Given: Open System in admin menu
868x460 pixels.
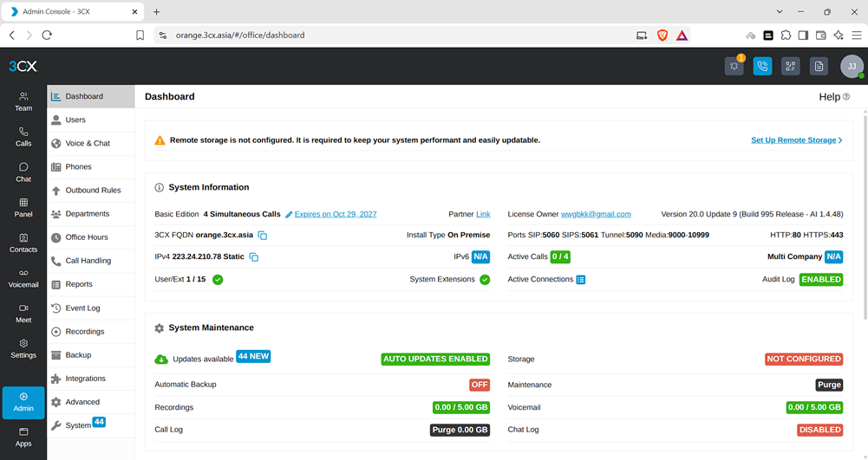Looking at the screenshot, I should pyautogui.click(x=91, y=425).
